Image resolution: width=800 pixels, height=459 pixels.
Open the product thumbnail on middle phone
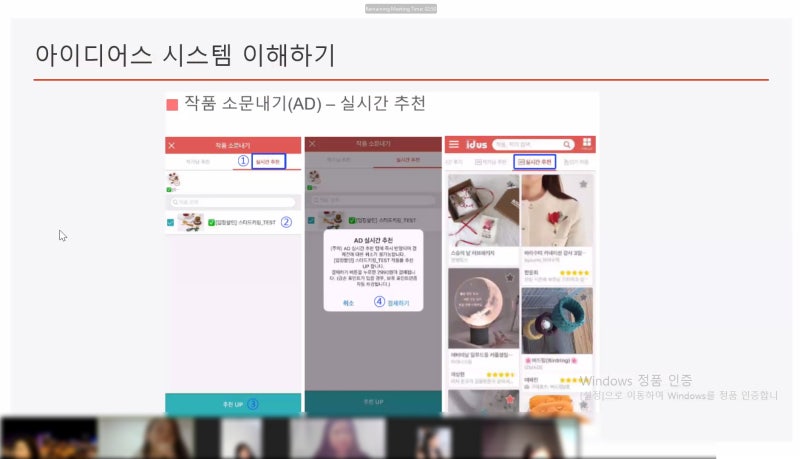pos(332,220)
